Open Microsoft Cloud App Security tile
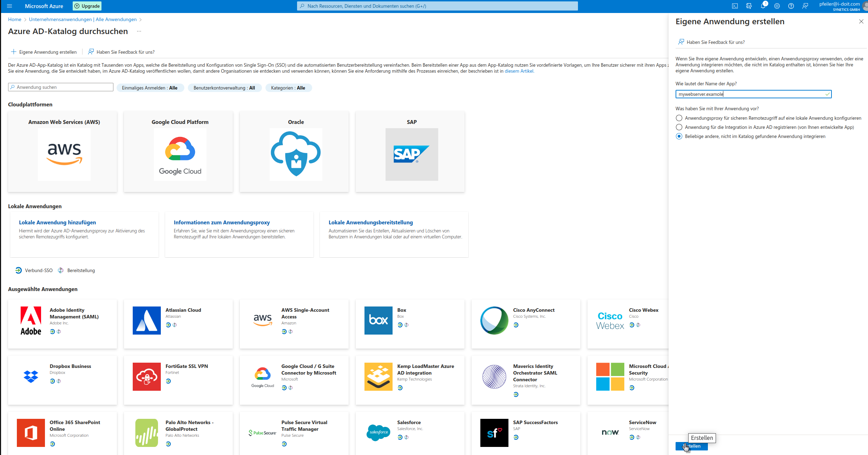The image size is (868, 455). click(628, 380)
